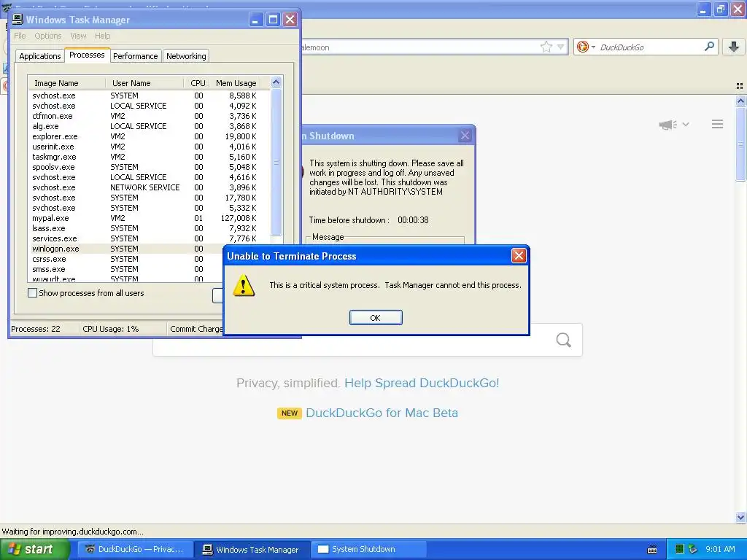
Task: Select the Processes tab
Action: click(x=87, y=55)
